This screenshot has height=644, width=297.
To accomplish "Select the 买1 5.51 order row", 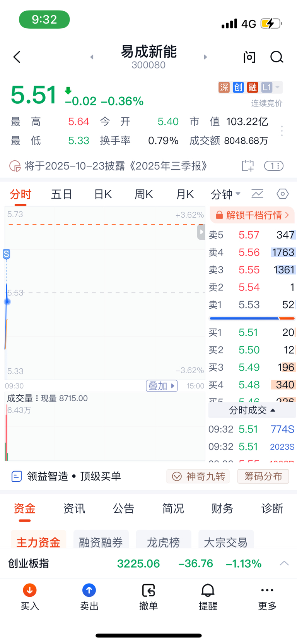I will [252, 332].
